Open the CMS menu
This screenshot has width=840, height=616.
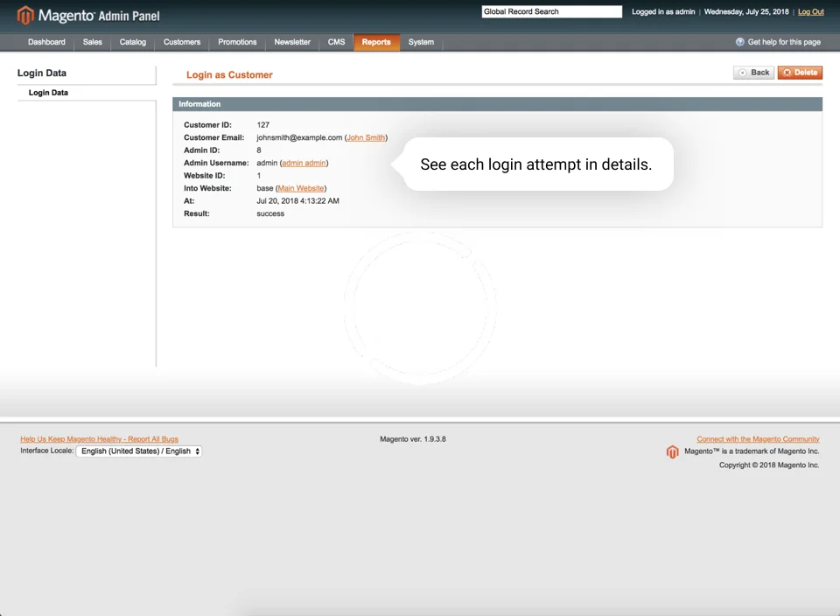tap(336, 42)
